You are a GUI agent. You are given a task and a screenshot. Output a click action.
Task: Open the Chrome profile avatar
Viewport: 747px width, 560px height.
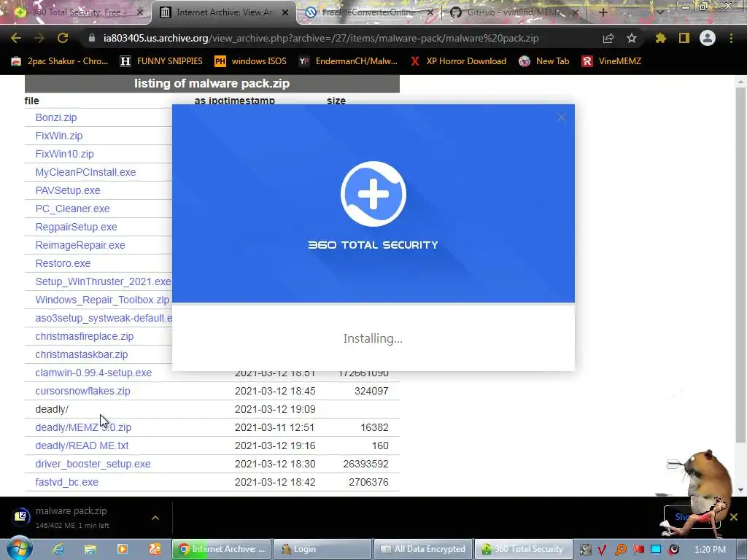click(x=708, y=38)
